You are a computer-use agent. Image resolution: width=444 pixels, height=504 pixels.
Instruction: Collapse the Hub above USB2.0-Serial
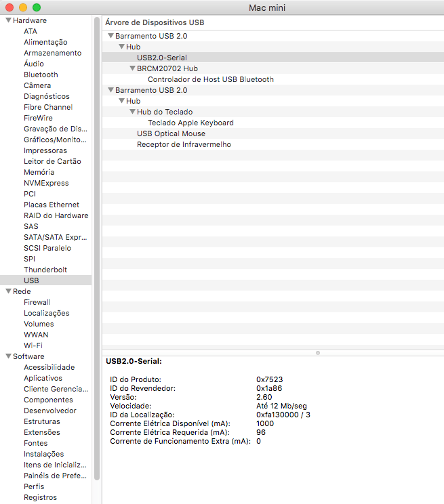point(121,47)
